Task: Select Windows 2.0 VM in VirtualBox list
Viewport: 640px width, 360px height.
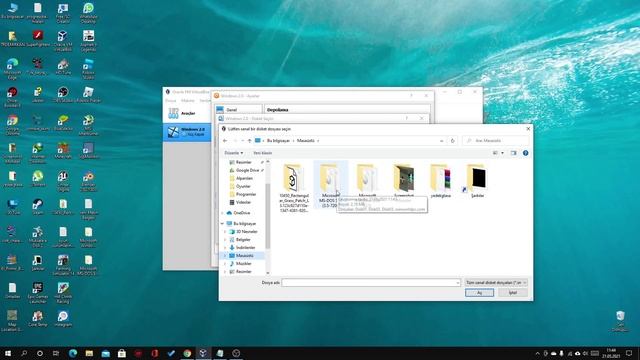Action: coord(187,132)
